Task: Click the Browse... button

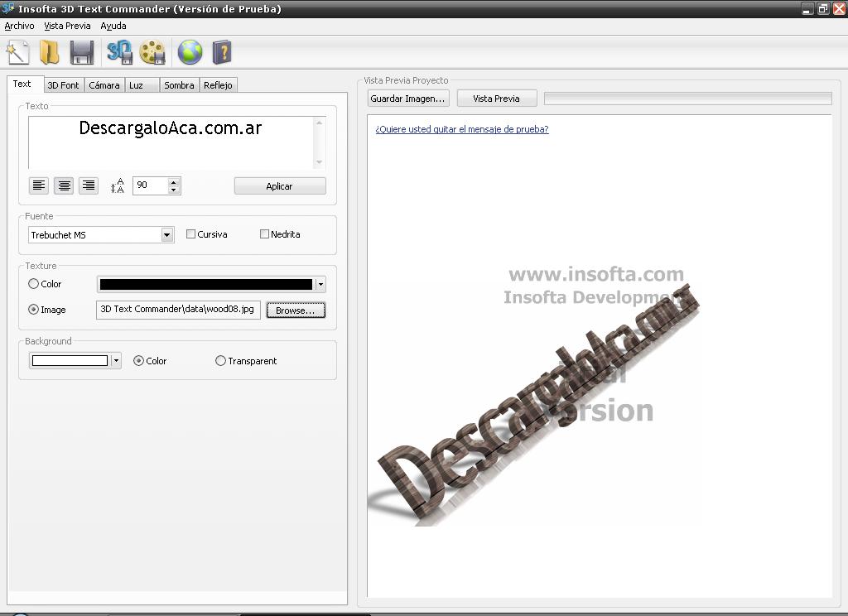Action: 296,310
